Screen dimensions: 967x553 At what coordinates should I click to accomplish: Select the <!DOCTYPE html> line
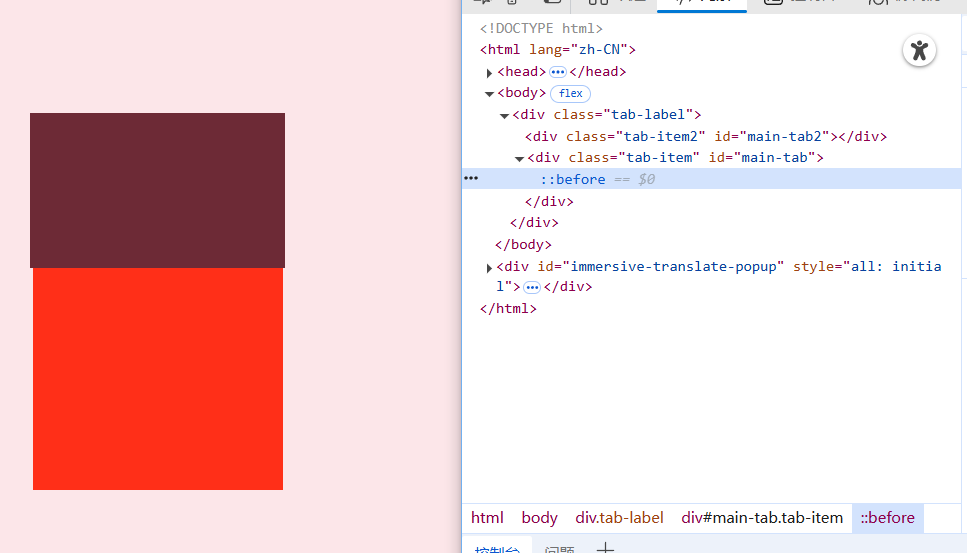tap(541, 28)
